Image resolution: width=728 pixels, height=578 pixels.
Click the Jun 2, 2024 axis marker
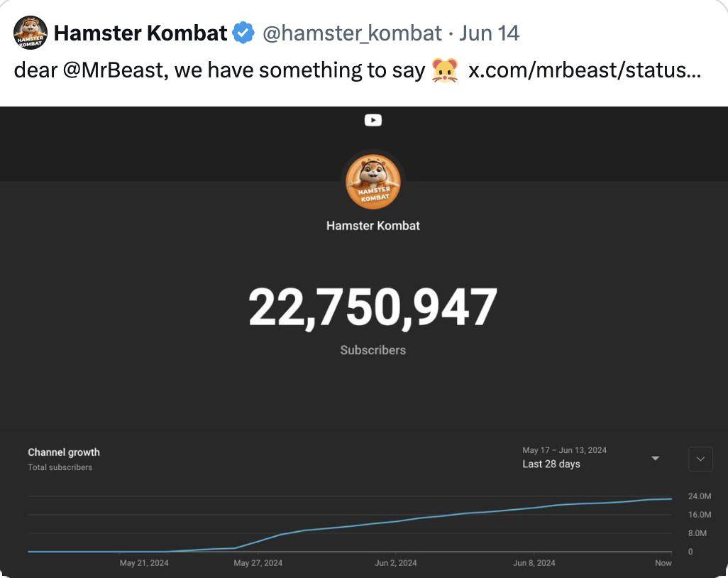click(x=395, y=562)
